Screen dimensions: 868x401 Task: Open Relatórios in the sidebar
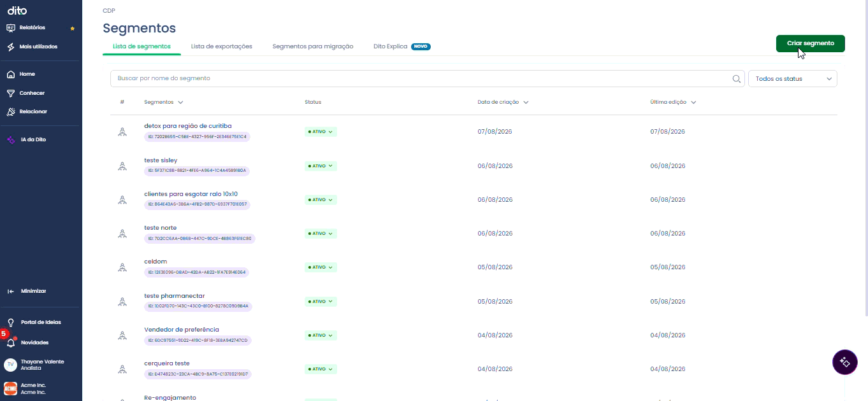(x=32, y=27)
